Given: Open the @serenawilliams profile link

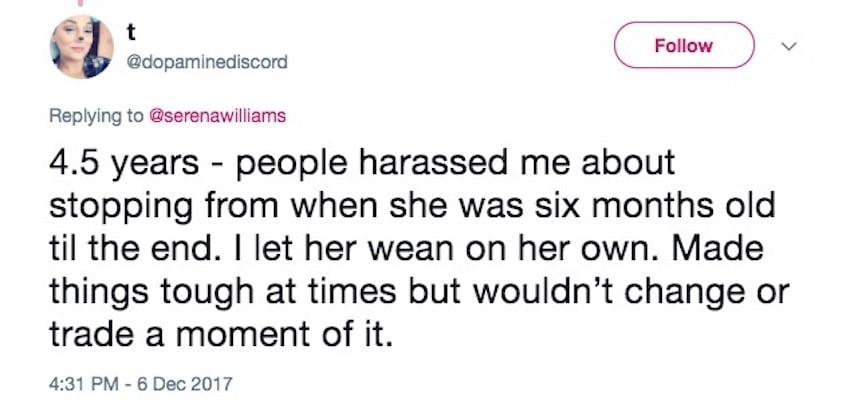Looking at the screenshot, I should click(x=216, y=115).
